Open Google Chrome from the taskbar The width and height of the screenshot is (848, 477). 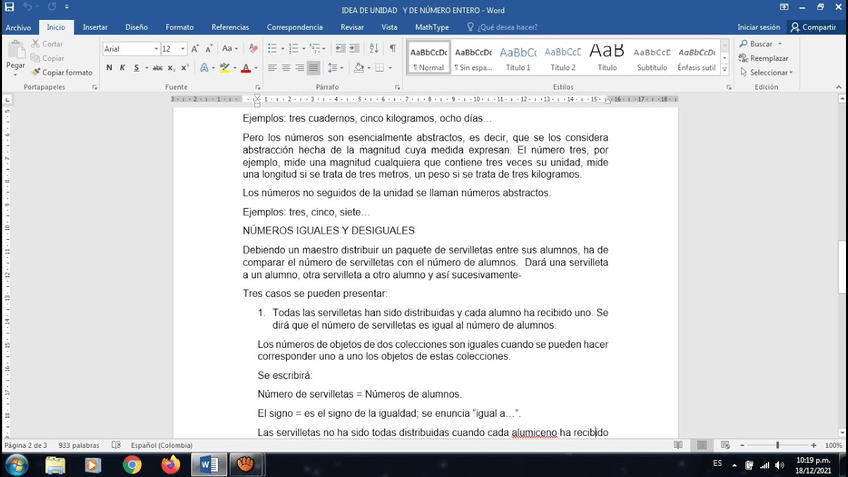point(132,465)
